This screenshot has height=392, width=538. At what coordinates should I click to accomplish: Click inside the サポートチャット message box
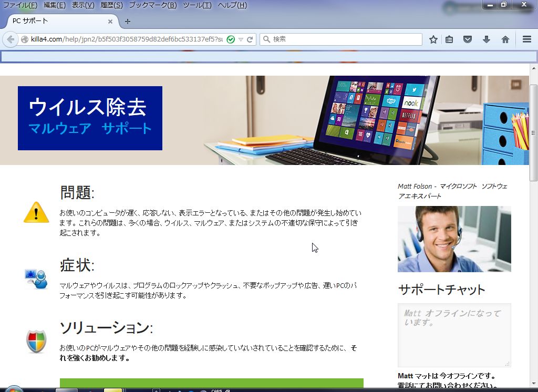(453, 335)
